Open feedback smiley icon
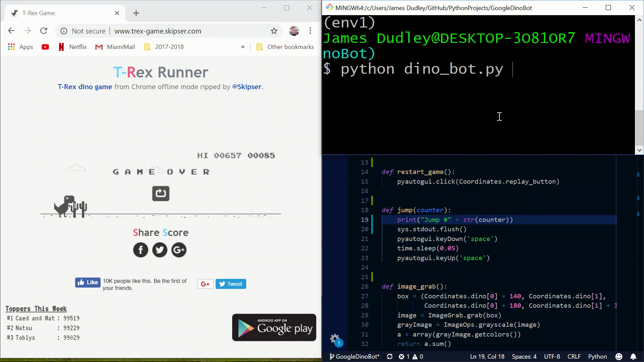Image resolution: width=644 pixels, height=362 pixels. [619, 357]
